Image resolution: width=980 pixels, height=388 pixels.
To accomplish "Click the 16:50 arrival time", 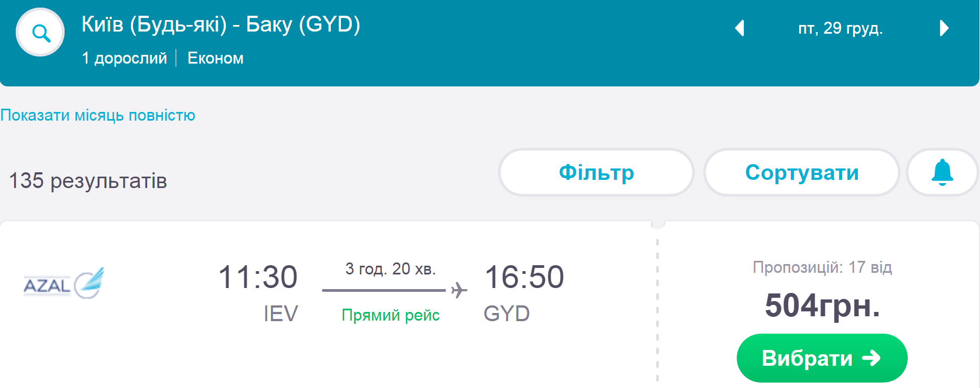I will coord(524,277).
